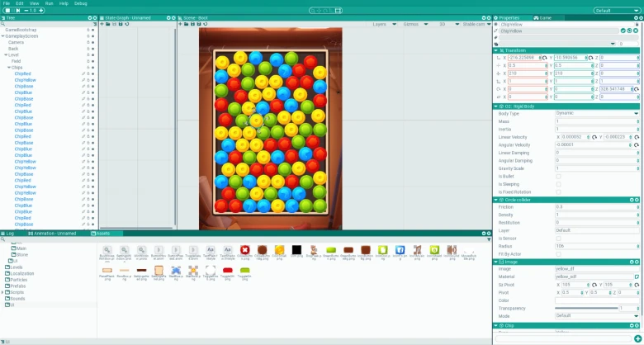
Task: Select the CloseButton red X asset
Action: point(244,250)
